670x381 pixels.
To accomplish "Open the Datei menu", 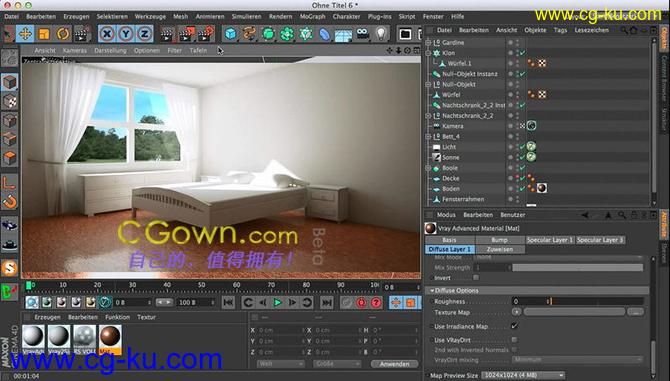I will click(12, 17).
